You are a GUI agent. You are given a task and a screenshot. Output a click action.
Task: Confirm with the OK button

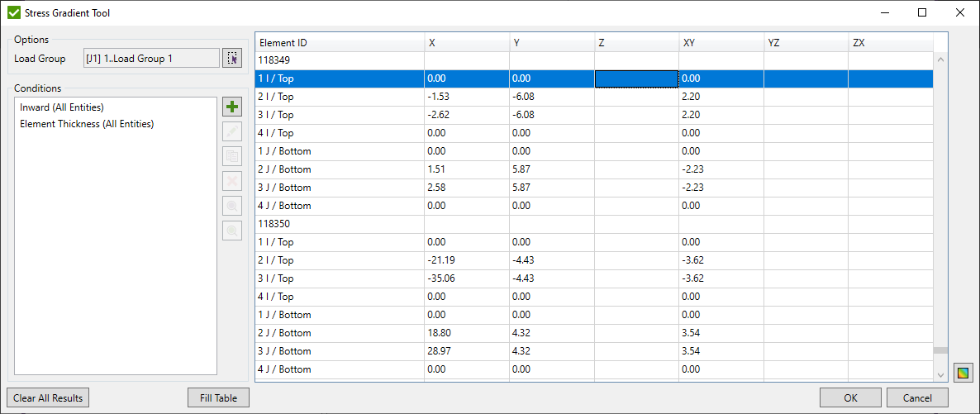(850, 397)
